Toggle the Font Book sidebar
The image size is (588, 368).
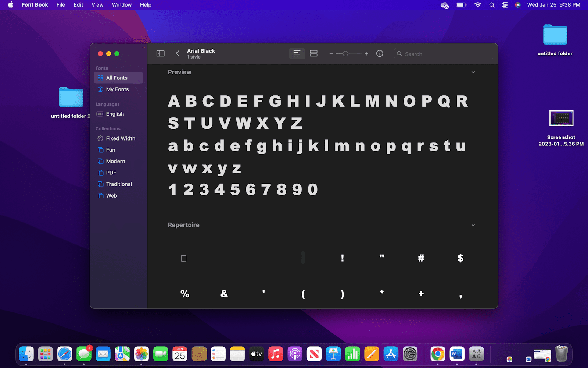[x=161, y=54]
